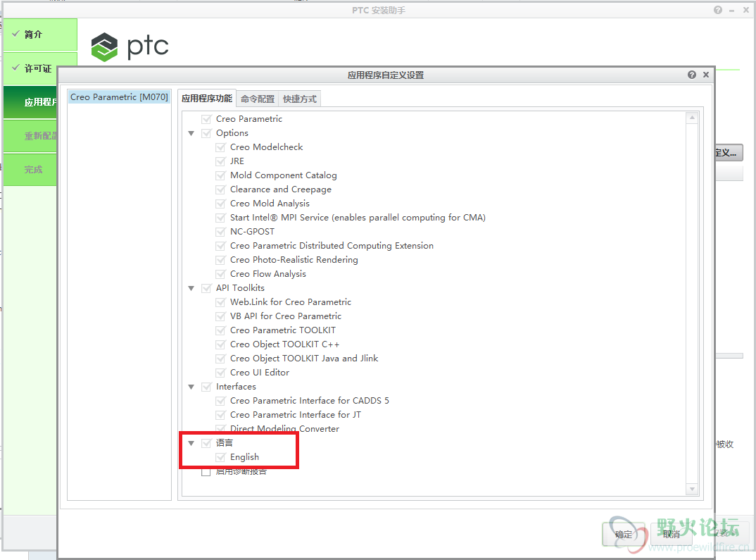
Task: Toggle Interface for CADDS 5 checkbox
Action: (x=220, y=401)
